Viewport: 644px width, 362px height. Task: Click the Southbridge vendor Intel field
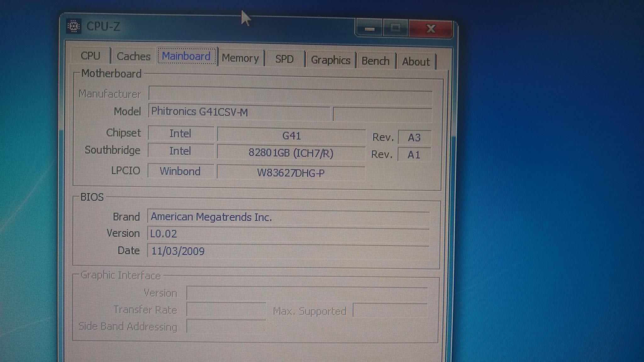pyautogui.click(x=180, y=151)
